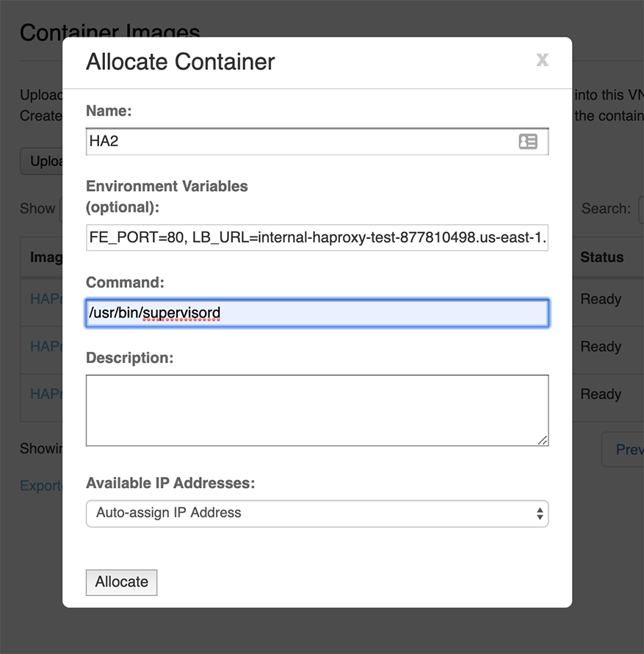Go to the previous page with Prev button
This screenshot has width=644, height=654.
pyautogui.click(x=626, y=450)
